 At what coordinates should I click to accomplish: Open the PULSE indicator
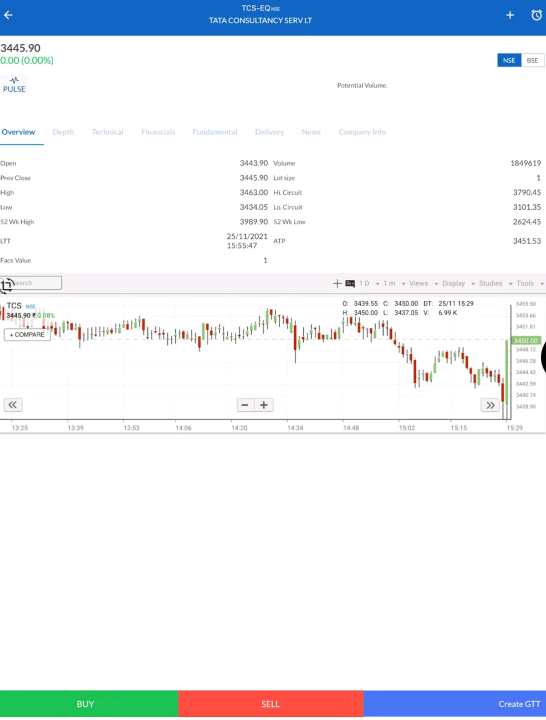14,85
